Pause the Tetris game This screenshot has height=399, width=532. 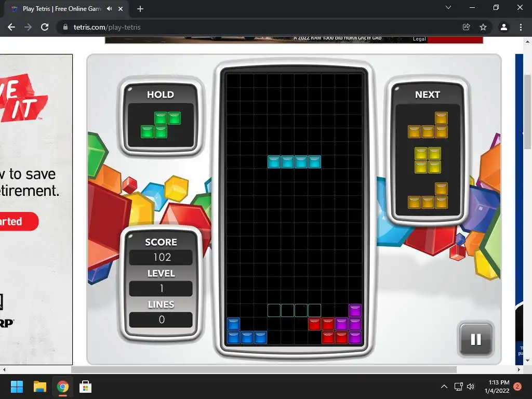pyautogui.click(x=476, y=339)
